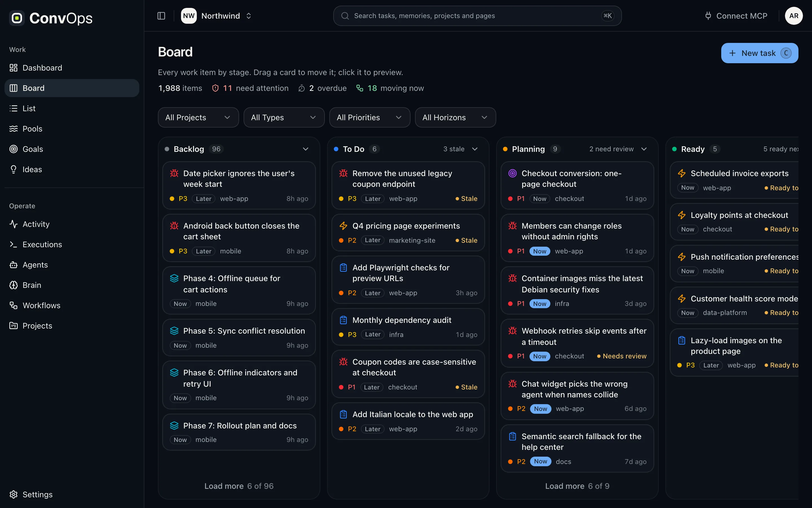Click the Brain icon in sidebar
The width and height of the screenshot is (812, 508).
pyautogui.click(x=14, y=285)
